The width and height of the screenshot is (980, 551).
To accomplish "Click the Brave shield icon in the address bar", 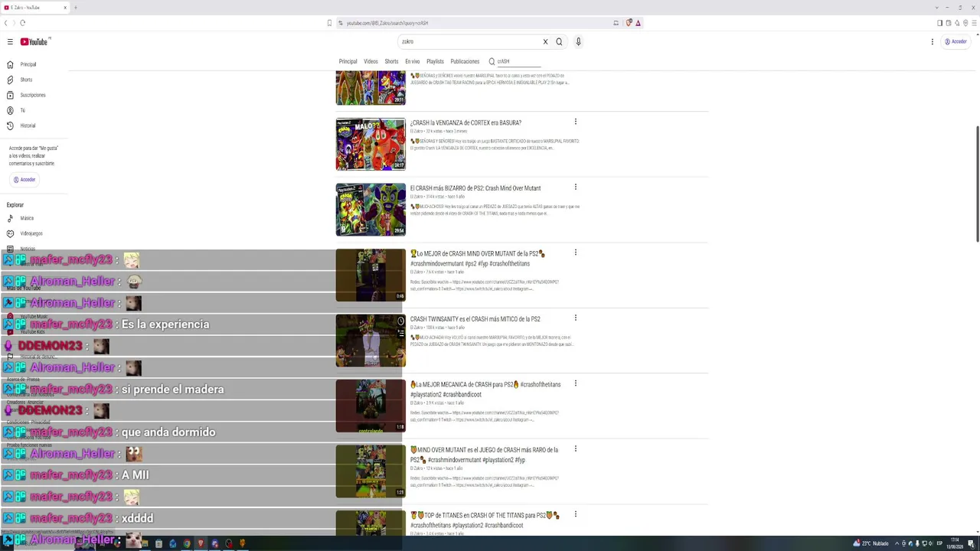I will pyautogui.click(x=629, y=23).
